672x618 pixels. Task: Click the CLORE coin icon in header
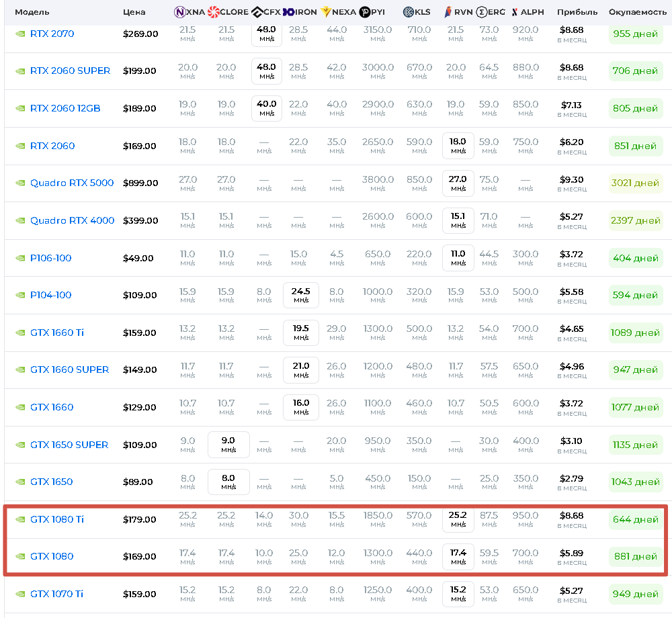(x=213, y=12)
